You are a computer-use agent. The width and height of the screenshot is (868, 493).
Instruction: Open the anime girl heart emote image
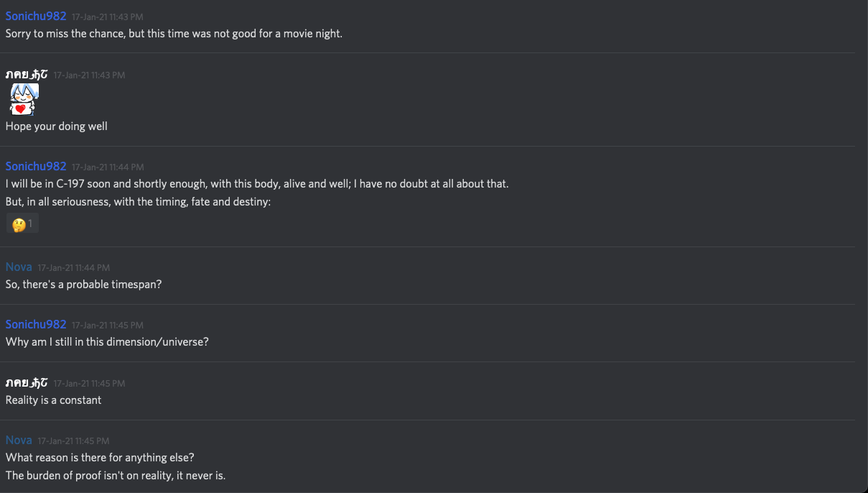(x=24, y=99)
